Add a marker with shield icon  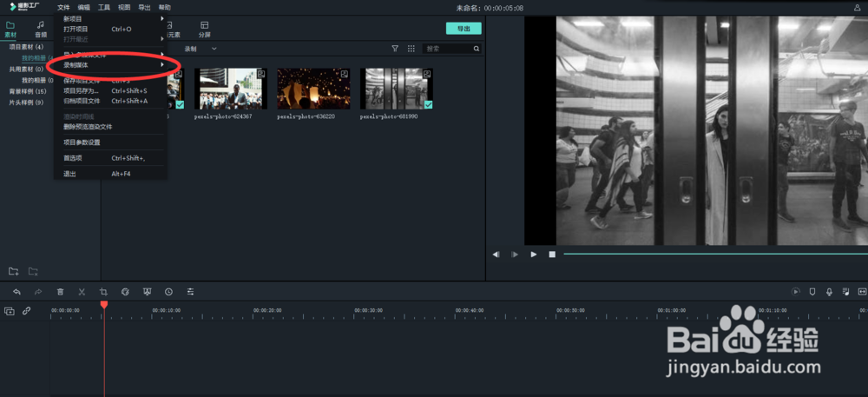[812, 292]
